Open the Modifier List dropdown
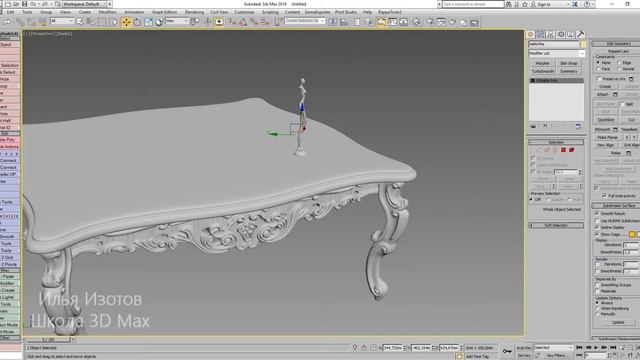This screenshot has height=360, width=640. pyautogui.click(x=557, y=53)
